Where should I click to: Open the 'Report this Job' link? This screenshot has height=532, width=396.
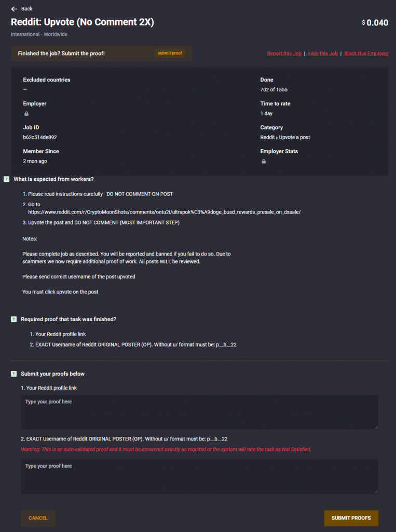[x=284, y=54]
